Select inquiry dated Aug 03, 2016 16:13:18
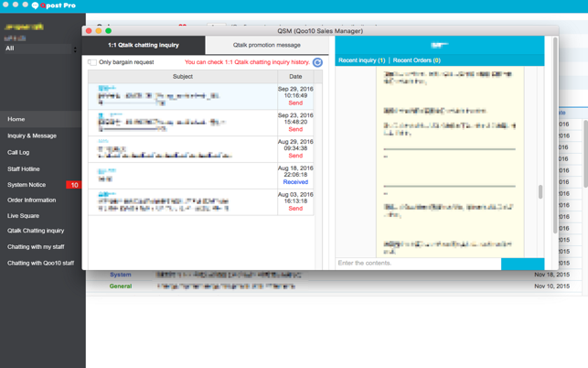 pos(201,202)
